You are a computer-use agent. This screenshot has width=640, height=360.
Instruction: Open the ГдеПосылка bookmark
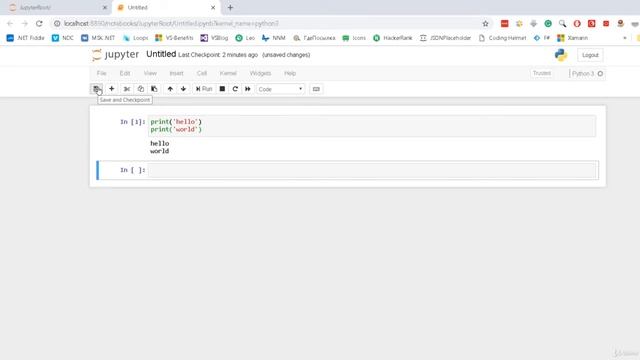(x=314, y=38)
